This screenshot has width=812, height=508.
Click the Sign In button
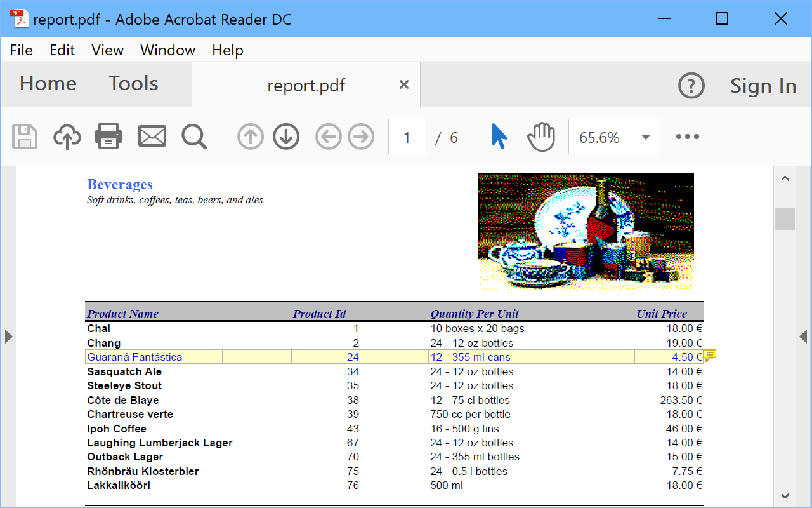point(763,86)
